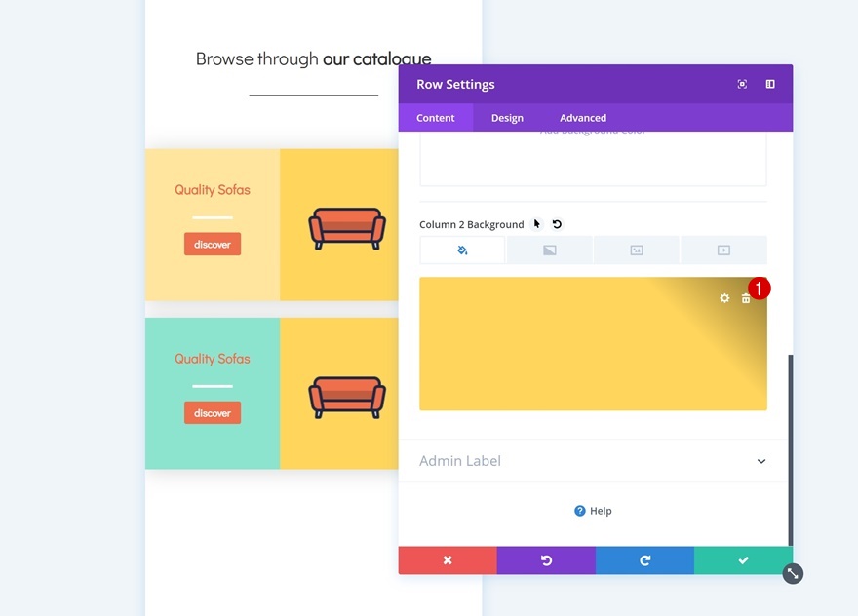
Task: Select the gradient background tab
Action: pos(549,250)
